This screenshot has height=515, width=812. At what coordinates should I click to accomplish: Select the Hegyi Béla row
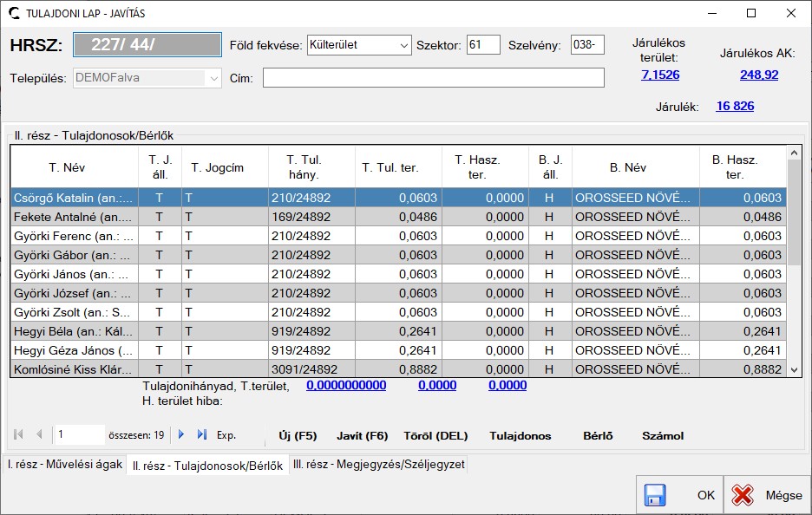[x=74, y=331]
